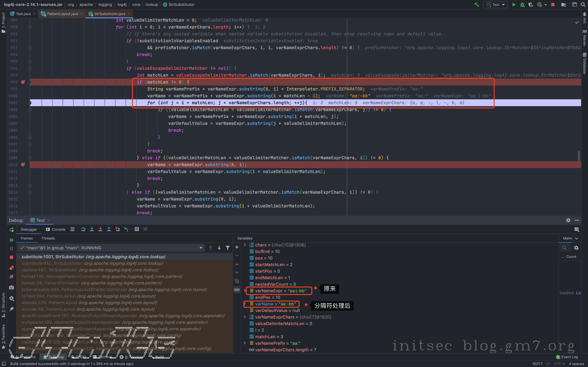Open the Test run configuration dropdown
The image size is (588, 367).
click(x=496, y=5)
